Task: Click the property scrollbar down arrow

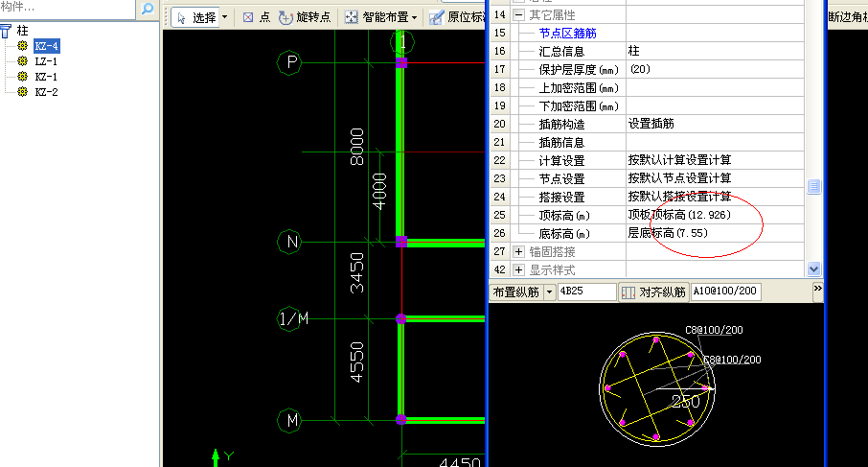Action: point(813,269)
